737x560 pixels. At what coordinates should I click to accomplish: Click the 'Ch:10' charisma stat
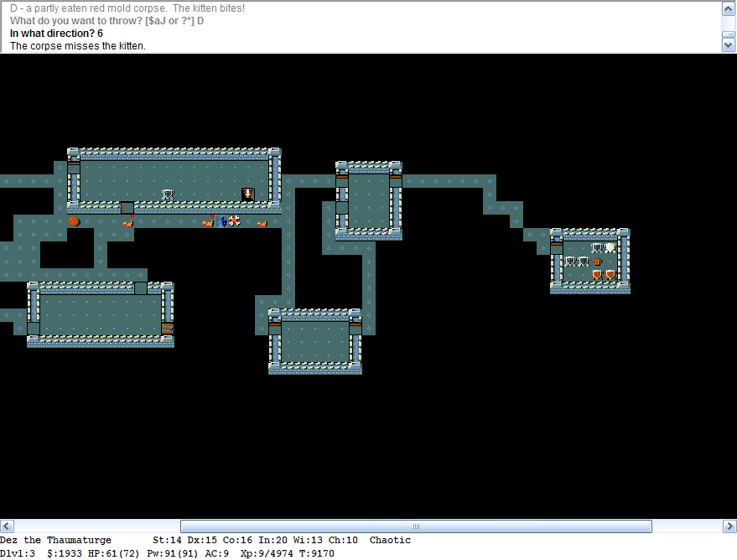tap(343, 540)
